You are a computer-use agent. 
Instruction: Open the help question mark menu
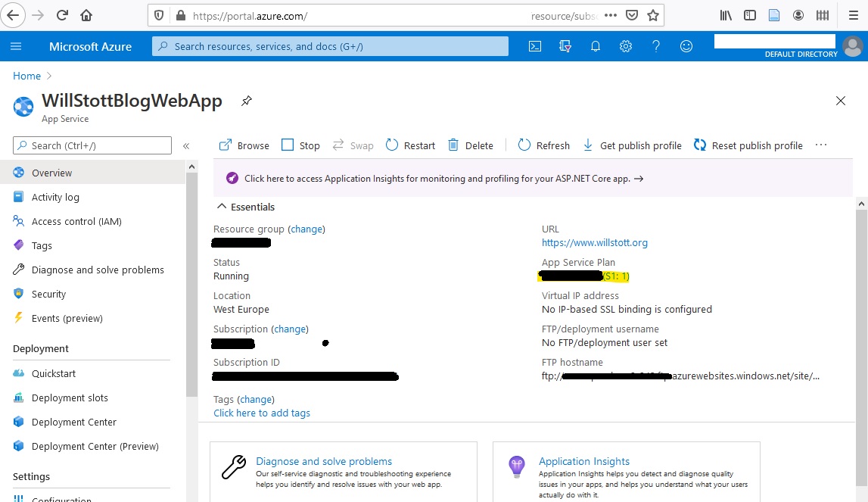tap(655, 46)
